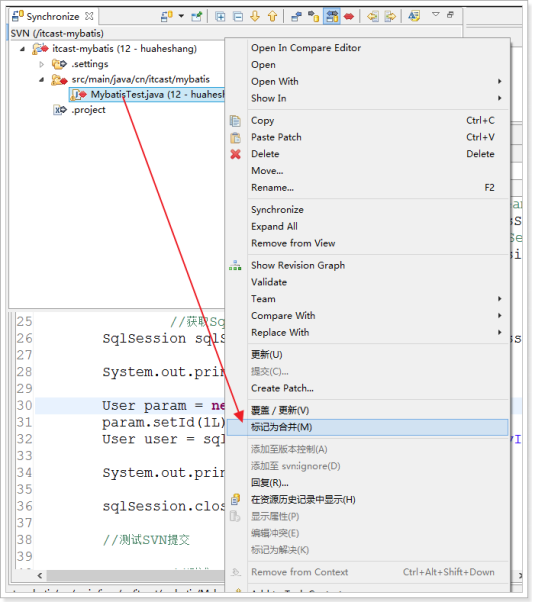Collapse the itcast-mybatis project node
533x603 pixels.
click(x=22, y=49)
